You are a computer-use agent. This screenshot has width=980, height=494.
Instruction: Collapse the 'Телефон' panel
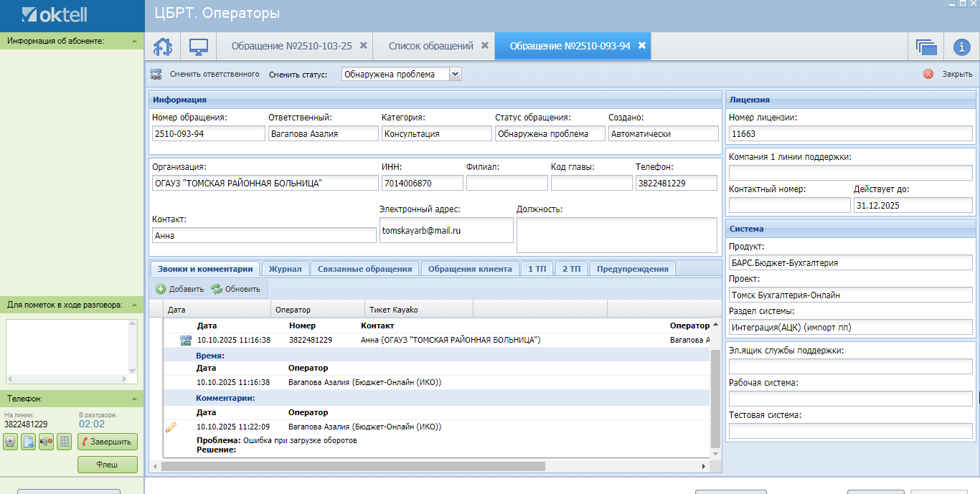coord(134,399)
